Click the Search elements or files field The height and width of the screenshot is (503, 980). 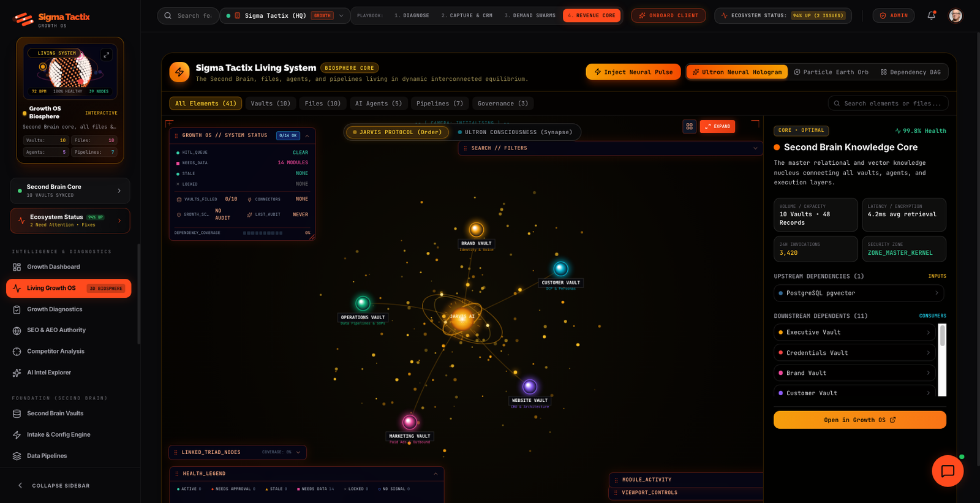(888, 104)
